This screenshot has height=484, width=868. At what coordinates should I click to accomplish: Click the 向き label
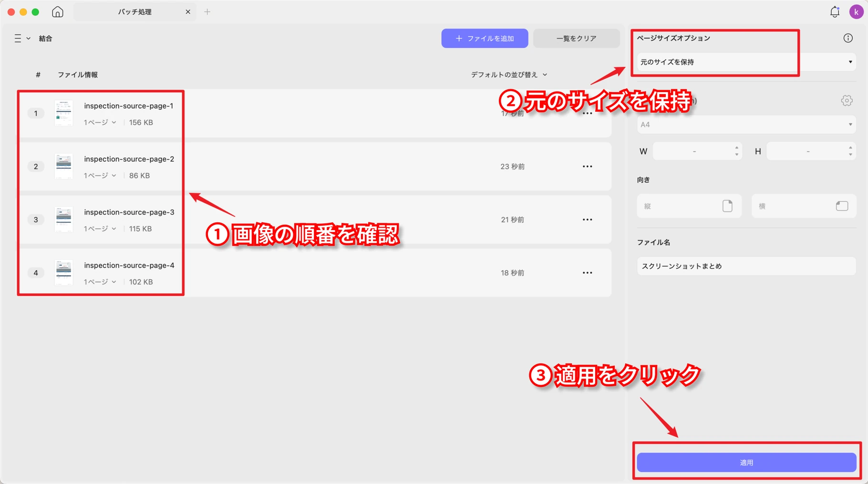click(x=643, y=180)
